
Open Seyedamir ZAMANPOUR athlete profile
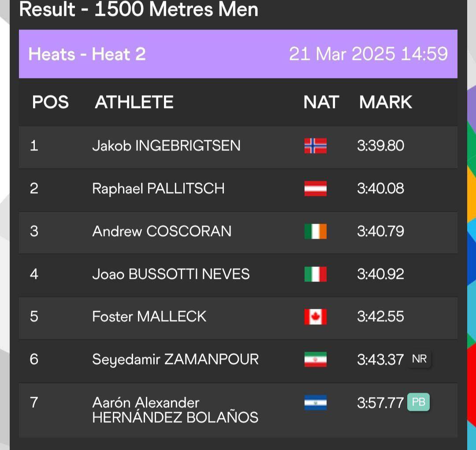(x=175, y=360)
